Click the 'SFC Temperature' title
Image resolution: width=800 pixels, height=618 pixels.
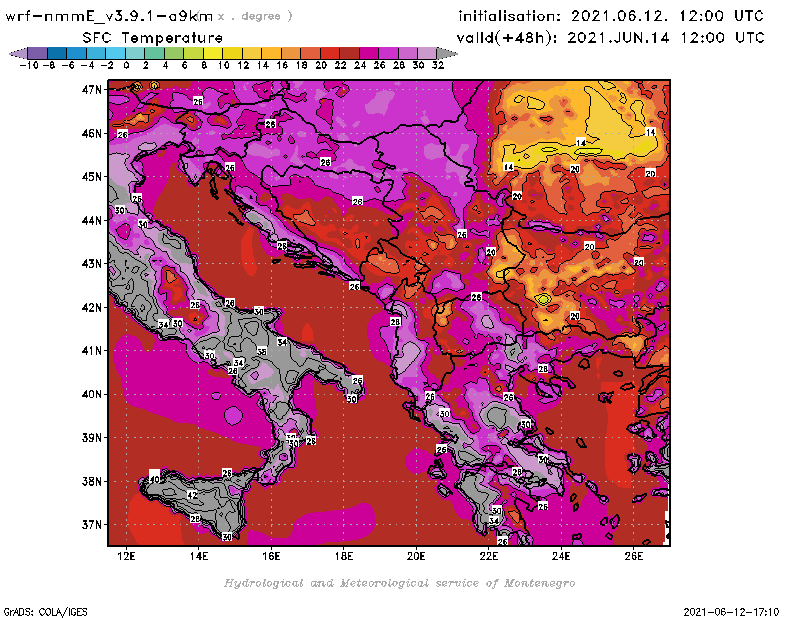click(153, 38)
